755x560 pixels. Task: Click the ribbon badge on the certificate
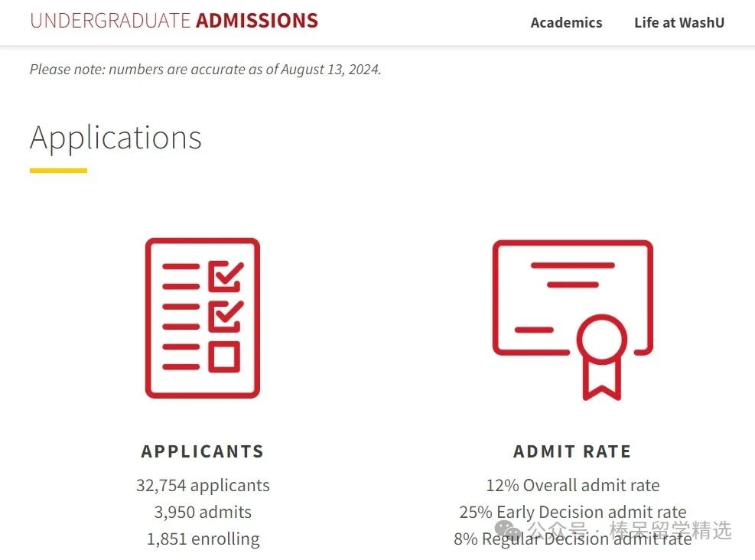tap(602, 357)
